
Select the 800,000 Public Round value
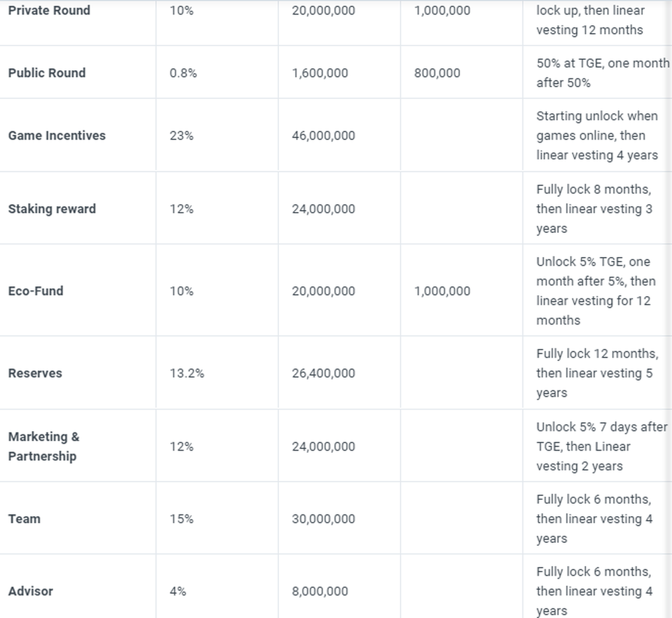pyautogui.click(x=437, y=73)
